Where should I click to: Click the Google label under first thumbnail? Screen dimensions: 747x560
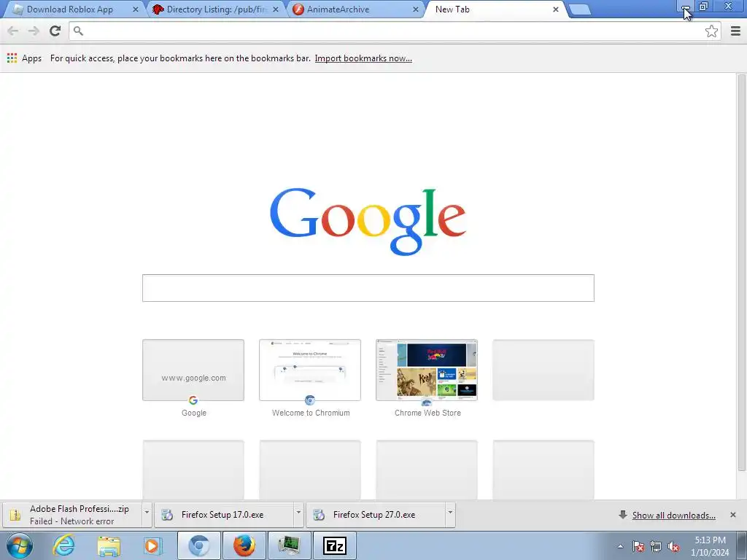[x=194, y=413]
